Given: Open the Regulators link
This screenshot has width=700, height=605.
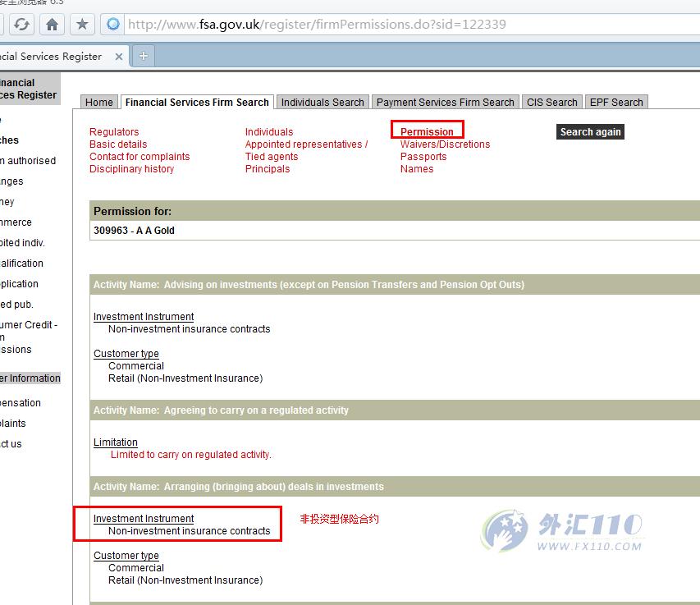Looking at the screenshot, I should pyautogui.click(x=114, y=131).
